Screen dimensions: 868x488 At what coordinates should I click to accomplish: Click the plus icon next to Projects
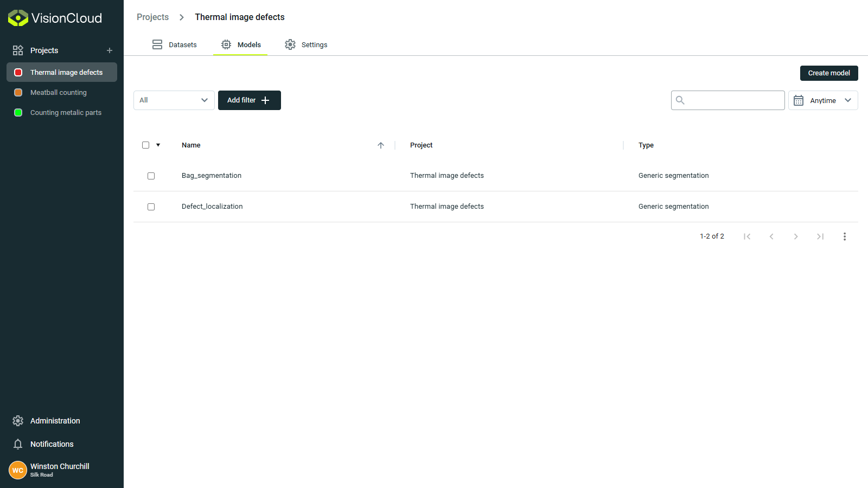pyautogui.click(x=110, y=50)
